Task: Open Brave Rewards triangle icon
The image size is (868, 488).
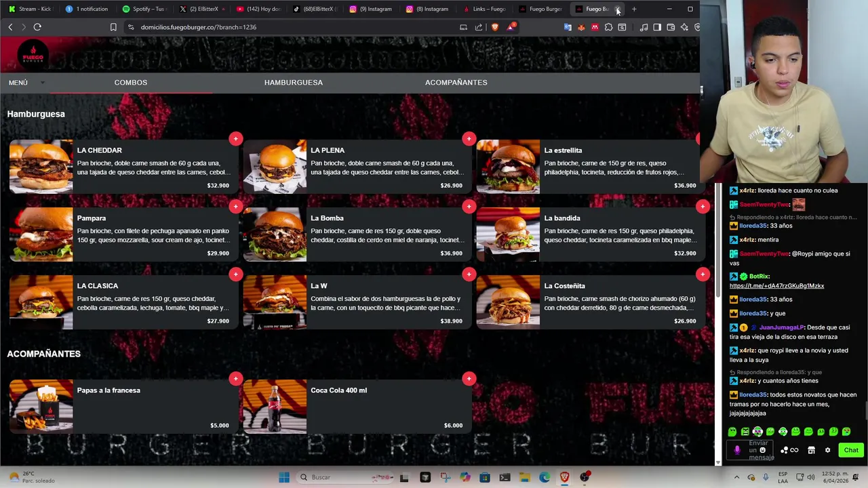Action: pyautogui.click(x=511, y=27)
